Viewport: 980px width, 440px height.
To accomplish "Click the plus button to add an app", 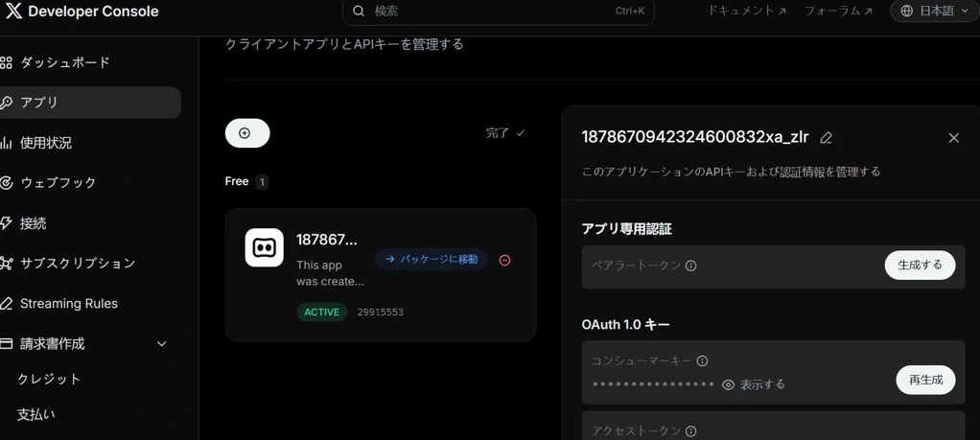I will [x=247, y=133].
